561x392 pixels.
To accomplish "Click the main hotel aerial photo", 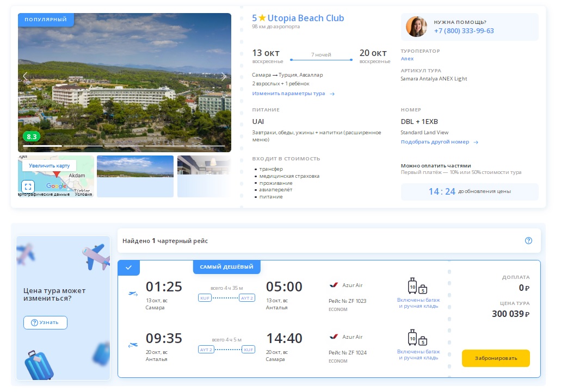I will pos(125,83).
